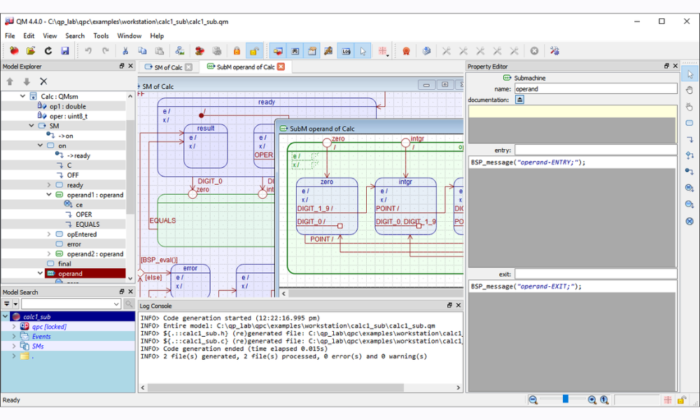The width and height of the screenshot is (700, 420).
Task: Open the Window menu
Action: click(129, 36)
